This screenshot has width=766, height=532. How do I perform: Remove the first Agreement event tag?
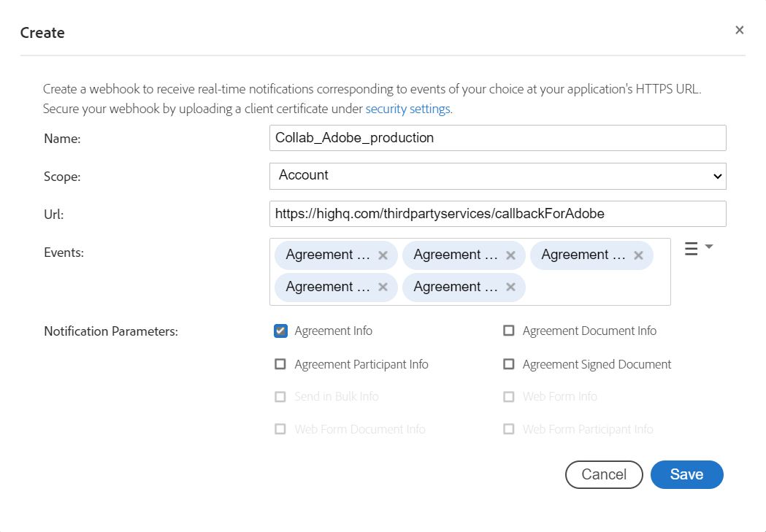pyautogui.click(x=383, y=255)
